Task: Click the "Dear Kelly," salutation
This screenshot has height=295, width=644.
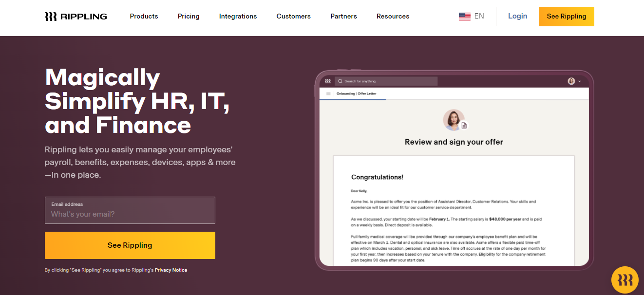Action: pos(360,191)
